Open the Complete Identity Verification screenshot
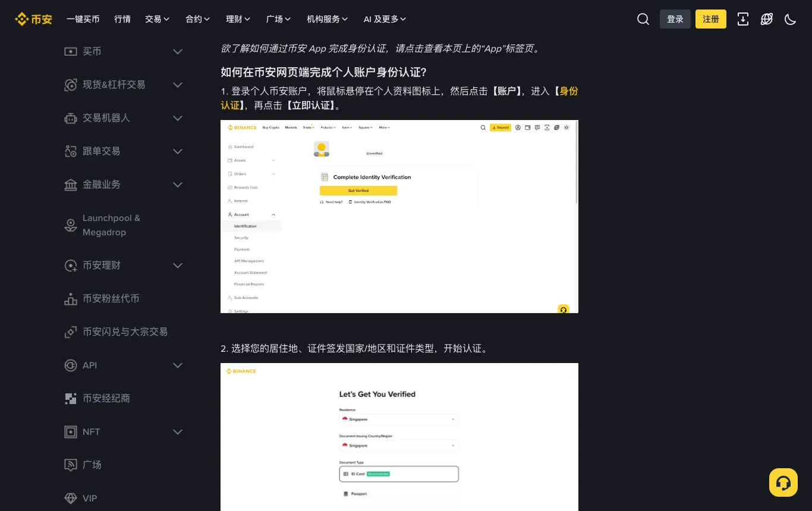 tap(399, 217)
